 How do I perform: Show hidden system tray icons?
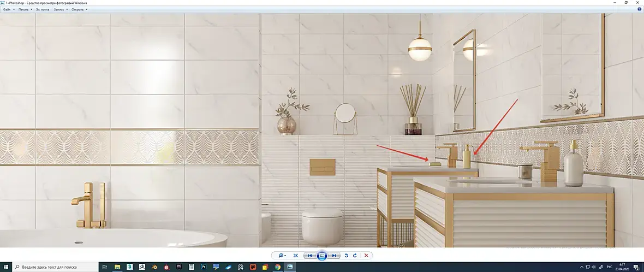(x=582, y=267)
